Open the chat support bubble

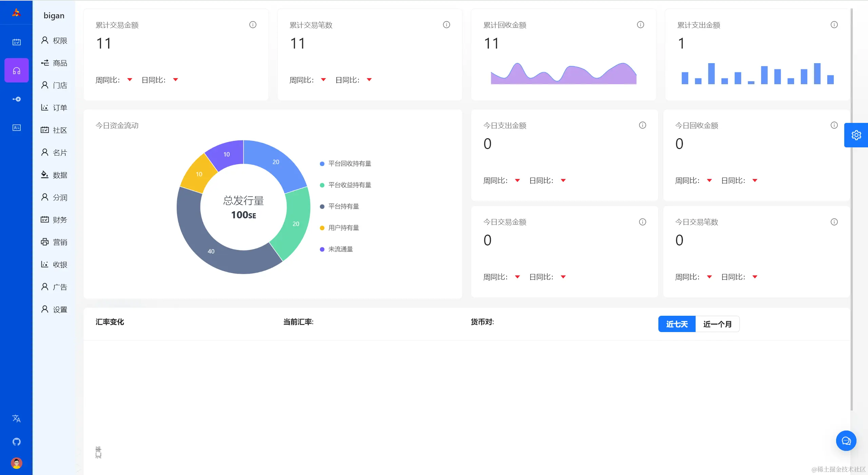pos(846,441)
